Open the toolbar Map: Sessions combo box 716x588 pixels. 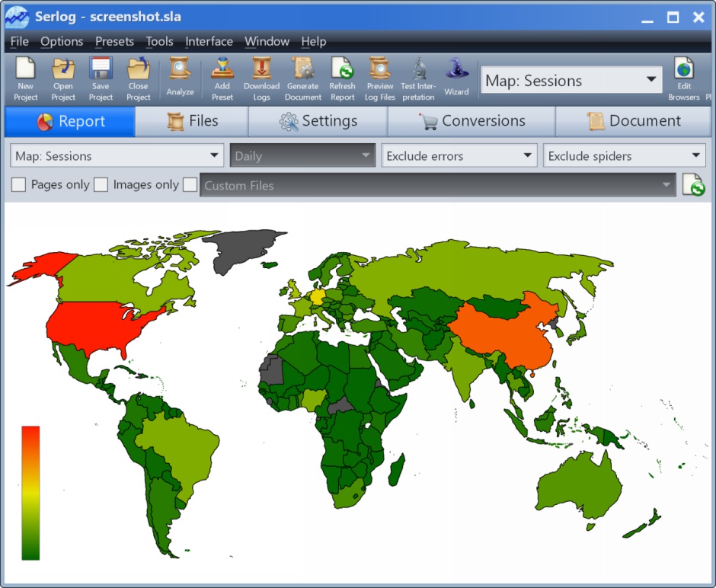(571, 81)
